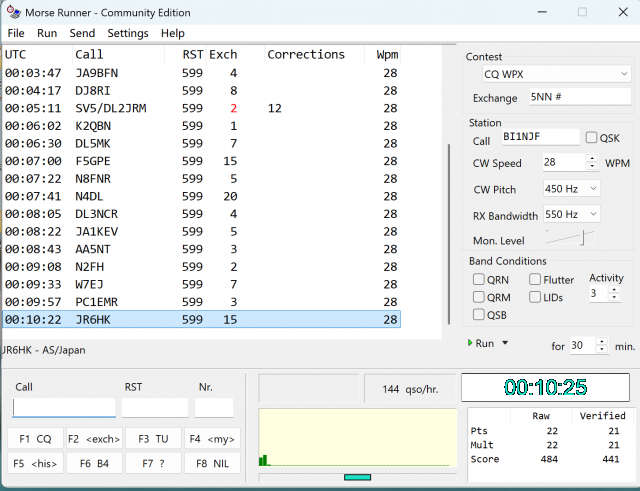The height and width of the screenshot is (491, 640).
Task: Increase Activity with up arrow
Action: tap(614, 289)
